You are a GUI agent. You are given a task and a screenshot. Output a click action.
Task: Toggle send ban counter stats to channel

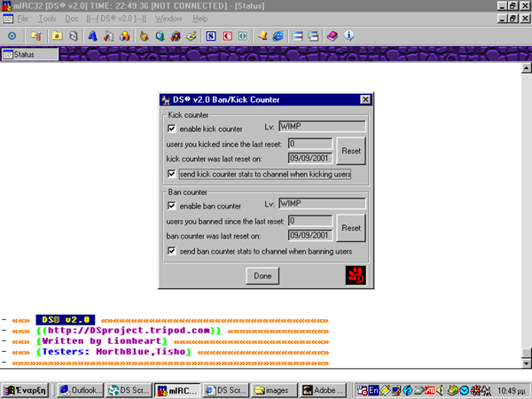click(x=172, y=251)
